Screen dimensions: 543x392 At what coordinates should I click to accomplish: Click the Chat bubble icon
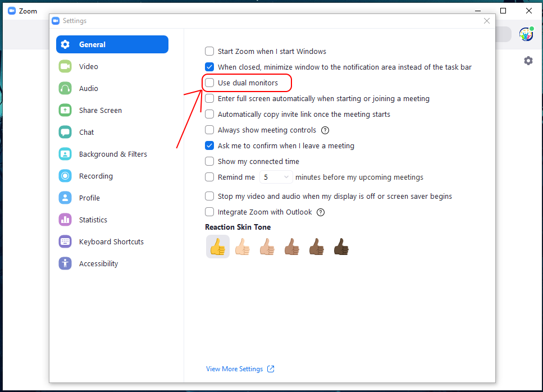65,133
